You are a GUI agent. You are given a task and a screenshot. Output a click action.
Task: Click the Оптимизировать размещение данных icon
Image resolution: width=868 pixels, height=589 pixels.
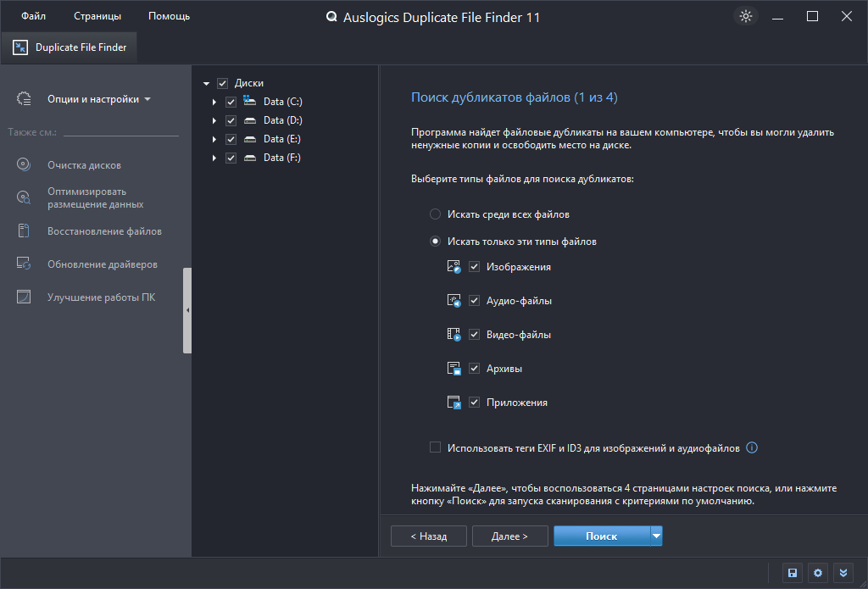click(x=23, y=197)
